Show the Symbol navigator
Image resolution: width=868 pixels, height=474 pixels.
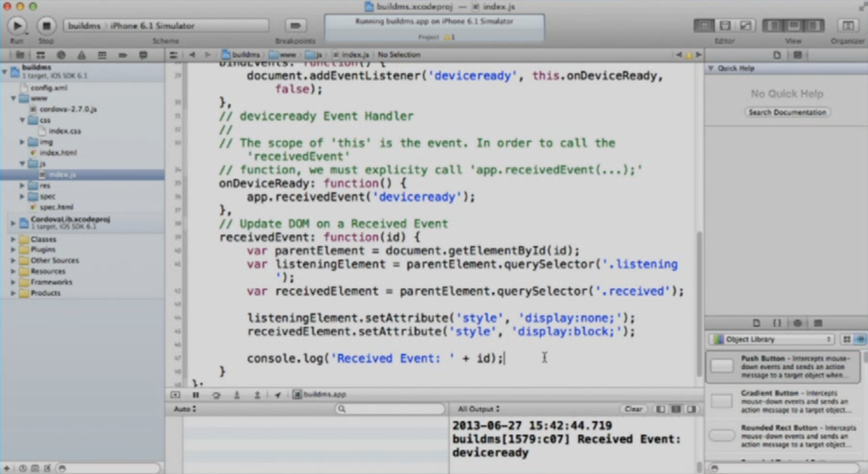pyautogui.click(x=41, y=55)
